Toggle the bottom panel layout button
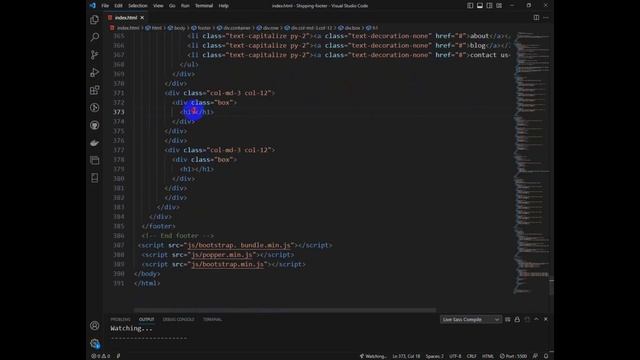This screenshot has width=640, height=360. [480, 6]
